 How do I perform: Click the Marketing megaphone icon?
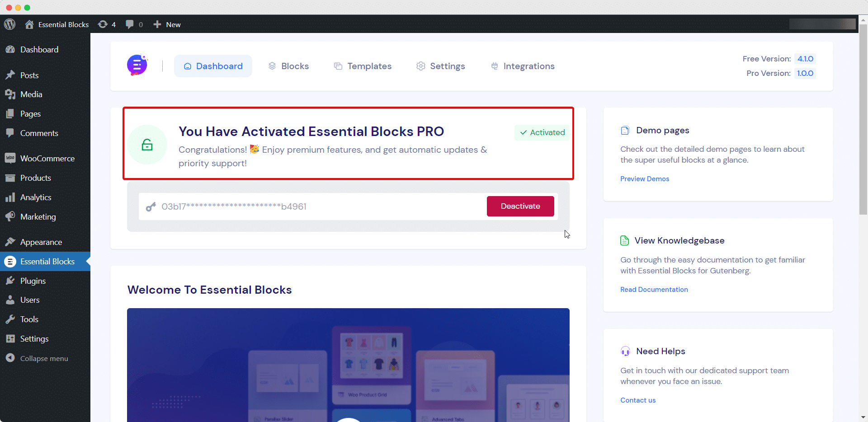pyautogui.click(x=10, y=216)
